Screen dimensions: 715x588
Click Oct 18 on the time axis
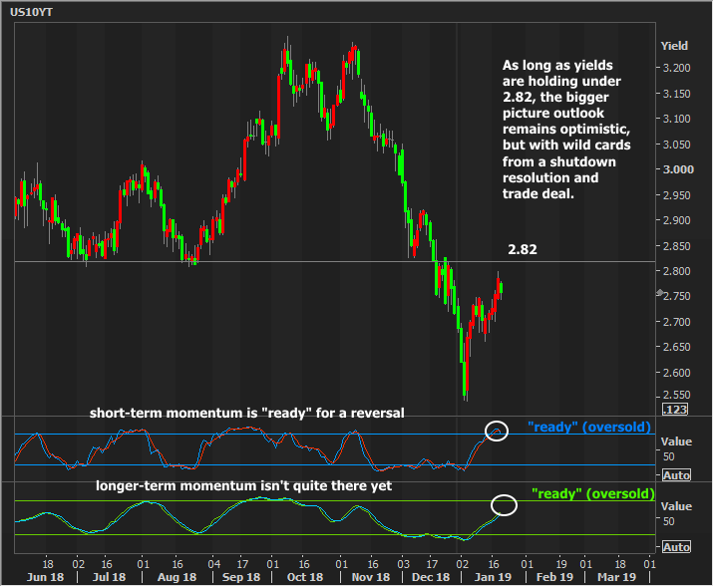tap(305, 577)
